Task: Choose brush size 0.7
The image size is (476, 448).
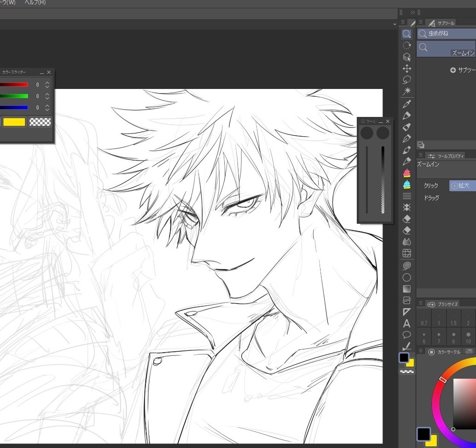Action: 424,319
